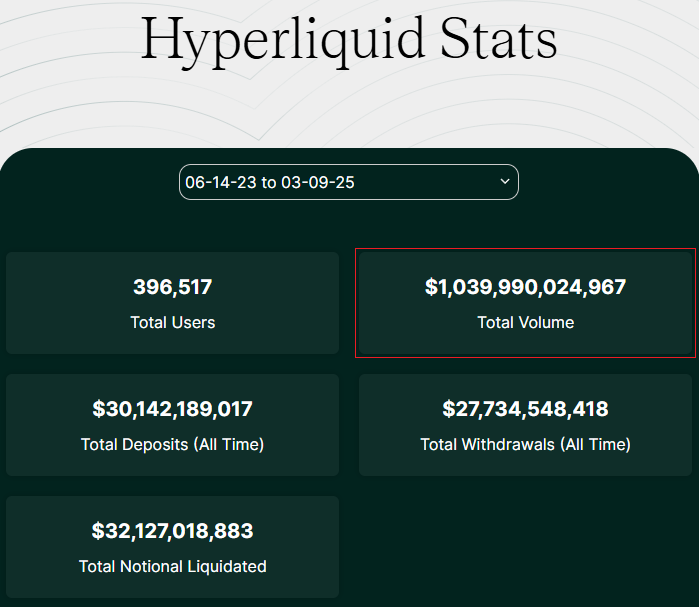
Task: Click the Hyperliquid Stats heading
Action: click(x=349, y=41)
